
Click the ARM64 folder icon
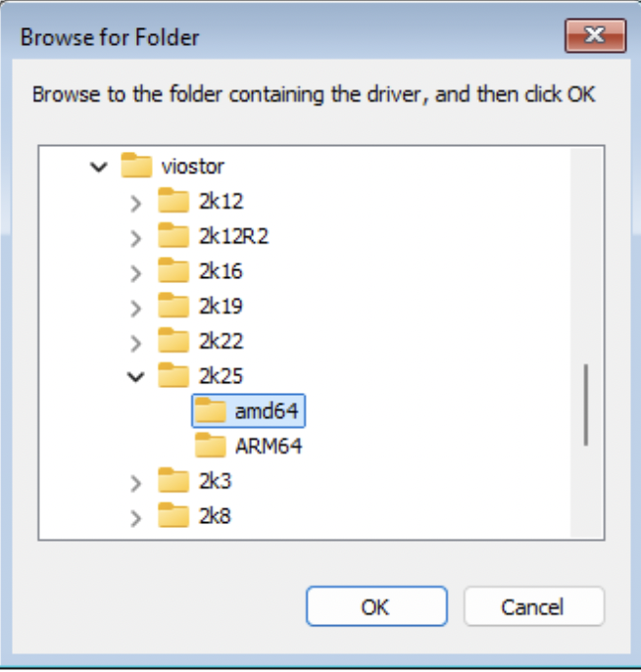(x=210, y=447)
